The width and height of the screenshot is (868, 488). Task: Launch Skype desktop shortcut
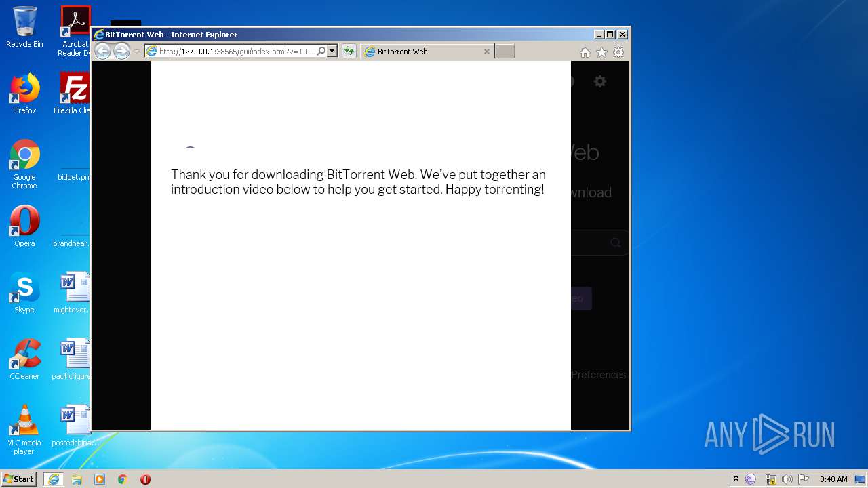pyautogui.click(x=24, y=293)
